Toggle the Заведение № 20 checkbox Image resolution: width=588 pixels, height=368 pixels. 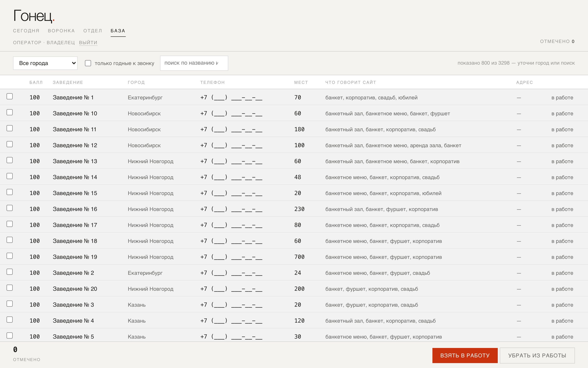pos(9,288)
